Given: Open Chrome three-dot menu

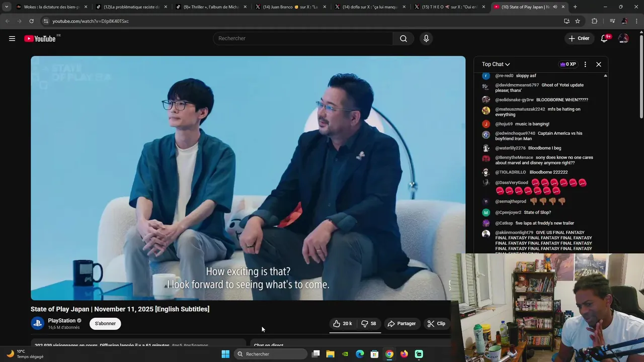Looking at the screenshot, I should pos(636,21).
